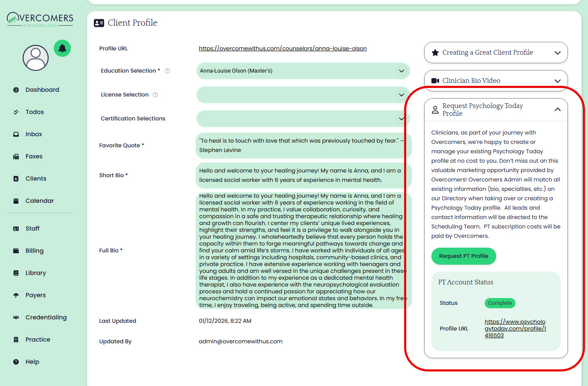Click the star icon on Great Client Profile

(x=435, y=53)
